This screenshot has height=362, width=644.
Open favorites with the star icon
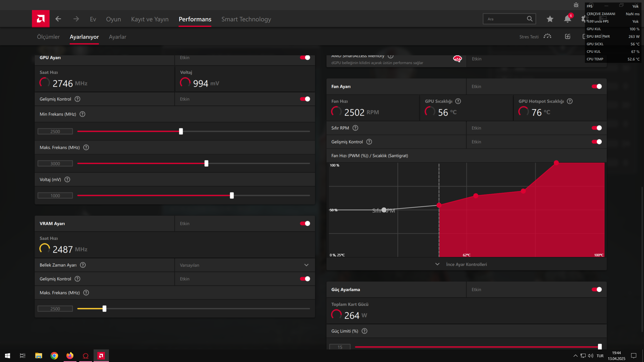[x=550, y=19]
